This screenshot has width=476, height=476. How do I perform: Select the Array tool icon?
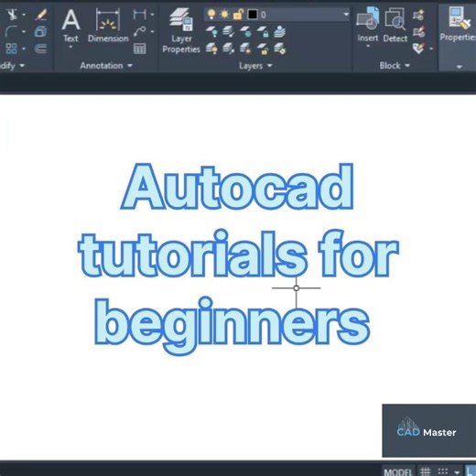pyautogui.click(x=12, y=49)
